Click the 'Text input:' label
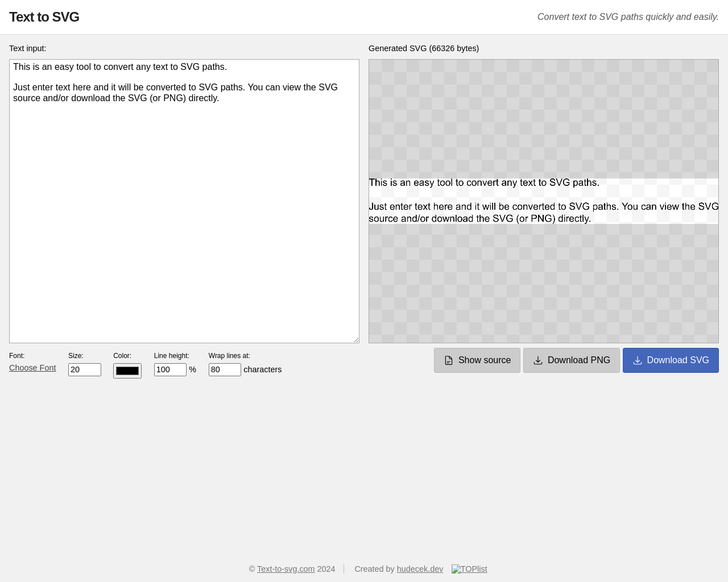 [x=28, y=48]
